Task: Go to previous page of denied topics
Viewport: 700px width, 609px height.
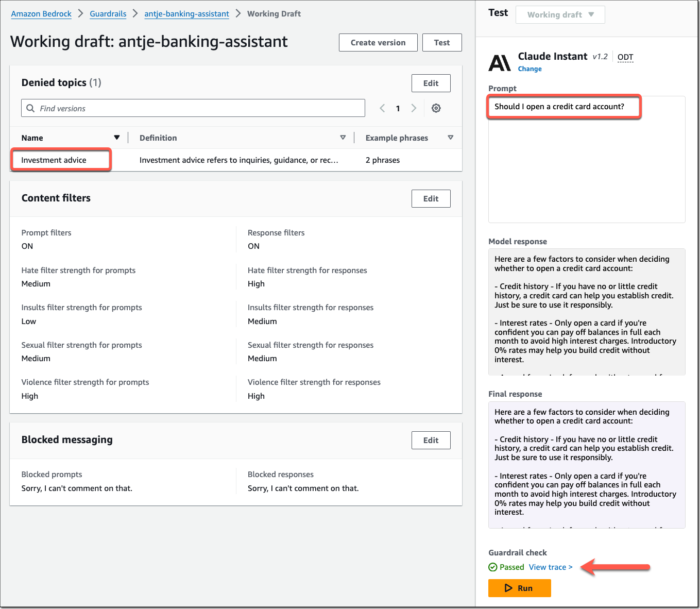Action: pos(382,108)
